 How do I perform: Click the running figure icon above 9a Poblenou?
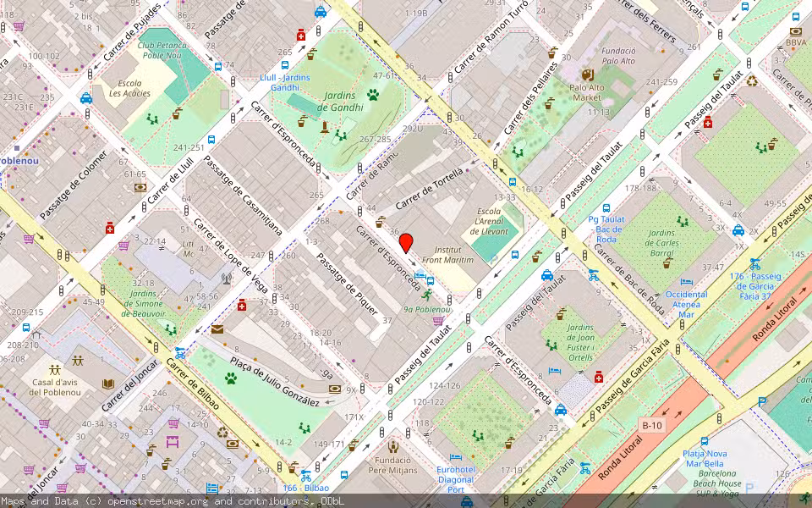point(426,296)
